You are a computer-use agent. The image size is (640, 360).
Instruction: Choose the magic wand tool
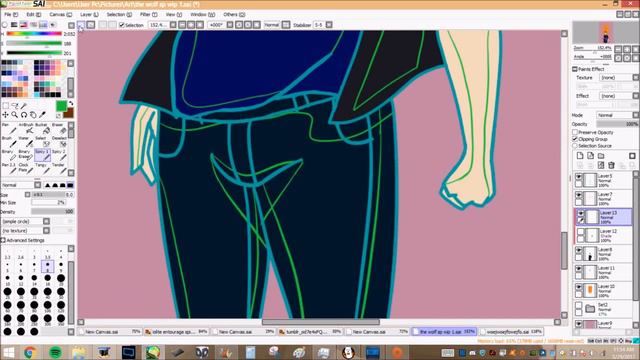[x=24, y=106]
